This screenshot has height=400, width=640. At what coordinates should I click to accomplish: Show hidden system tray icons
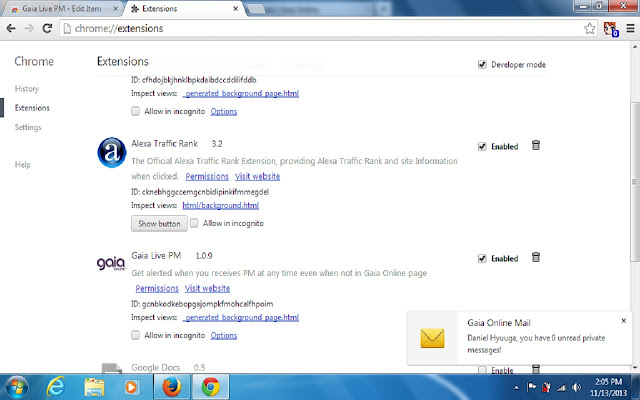click(517, 387)
